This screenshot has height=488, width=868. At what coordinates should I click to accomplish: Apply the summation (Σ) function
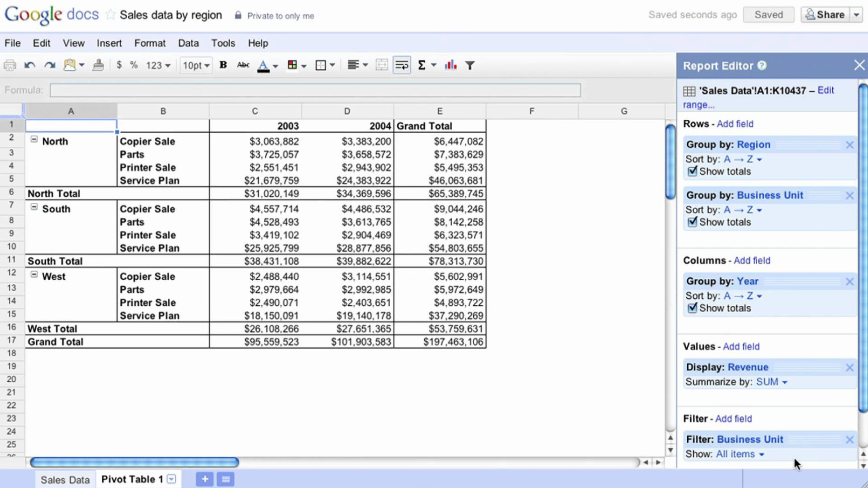(422, 65)
